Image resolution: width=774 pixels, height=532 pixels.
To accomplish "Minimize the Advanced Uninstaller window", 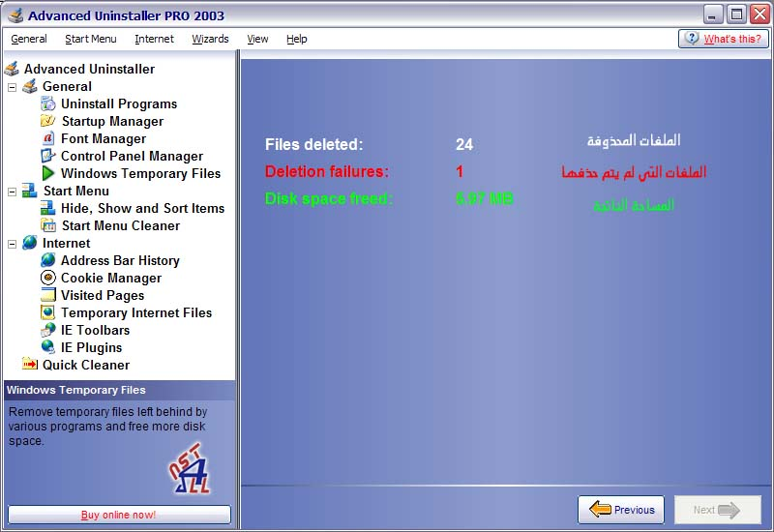I will (x=712, y=14).
